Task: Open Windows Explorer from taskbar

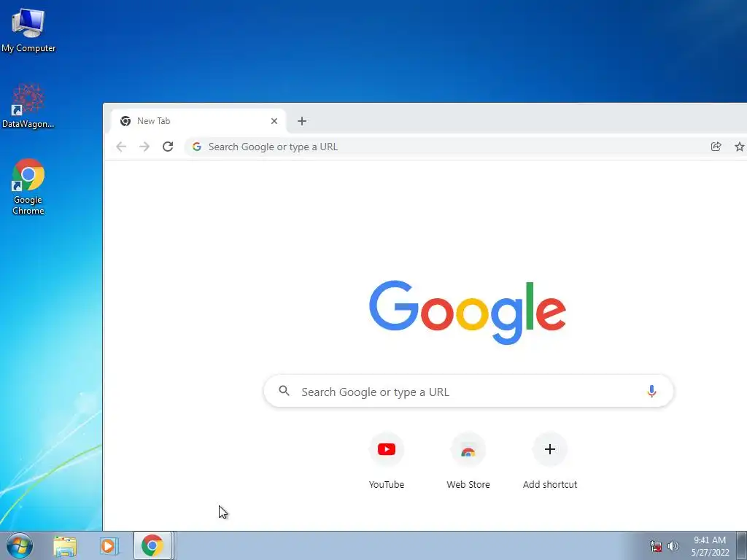Action: 65,545
